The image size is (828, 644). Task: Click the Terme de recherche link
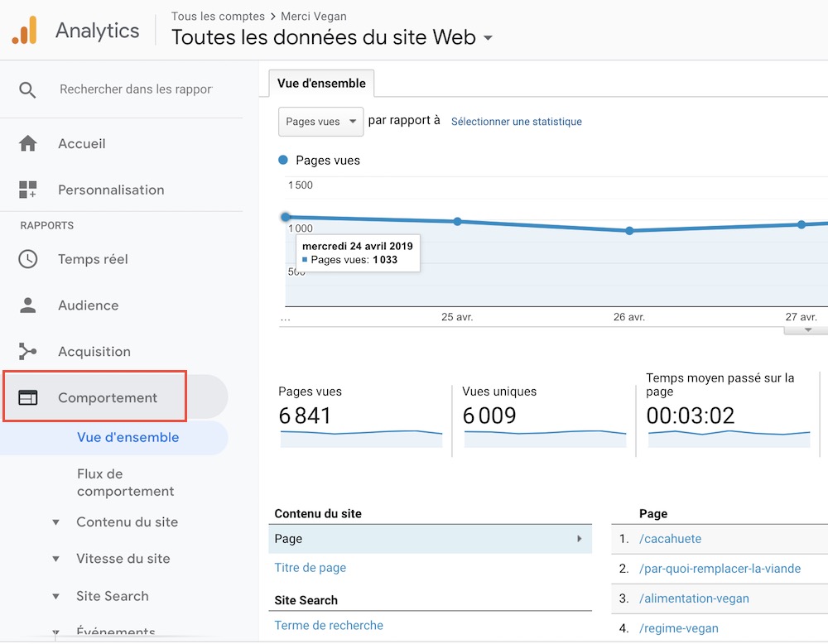pyautogui.click(x=329, y=626)
